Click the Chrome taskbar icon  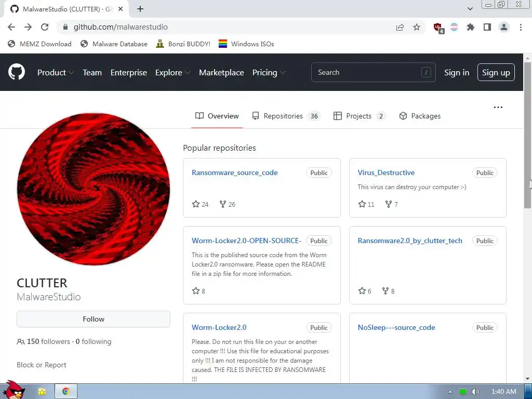[66, 392]
